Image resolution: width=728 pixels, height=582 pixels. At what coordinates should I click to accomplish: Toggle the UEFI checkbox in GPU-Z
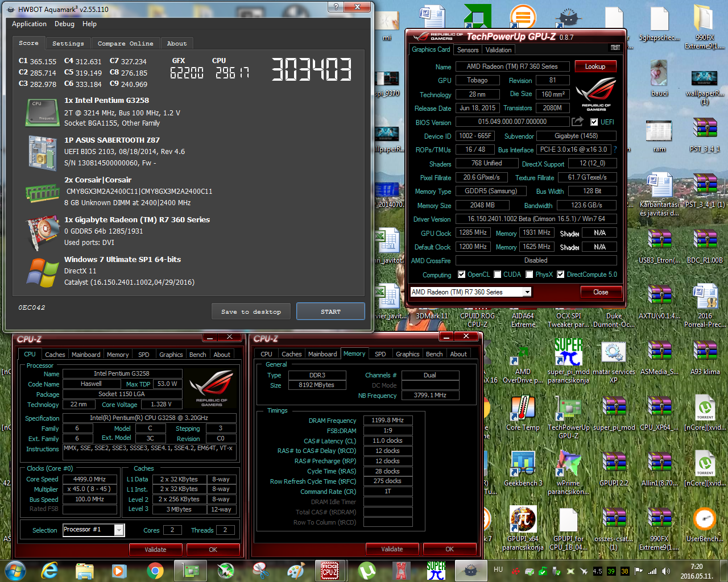594,122
